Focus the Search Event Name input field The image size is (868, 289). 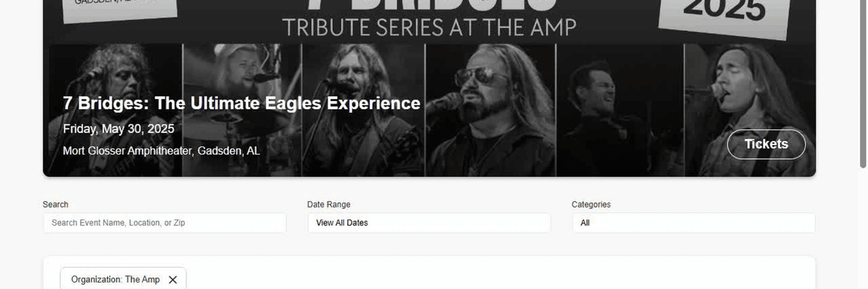click(x=164, y=223)
